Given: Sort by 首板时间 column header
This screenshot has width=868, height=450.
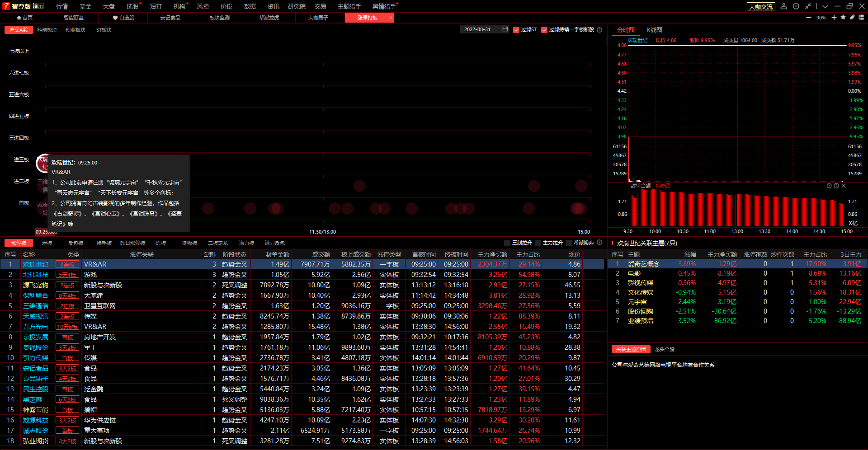Looking at the screenshot, I should (424, 254).
